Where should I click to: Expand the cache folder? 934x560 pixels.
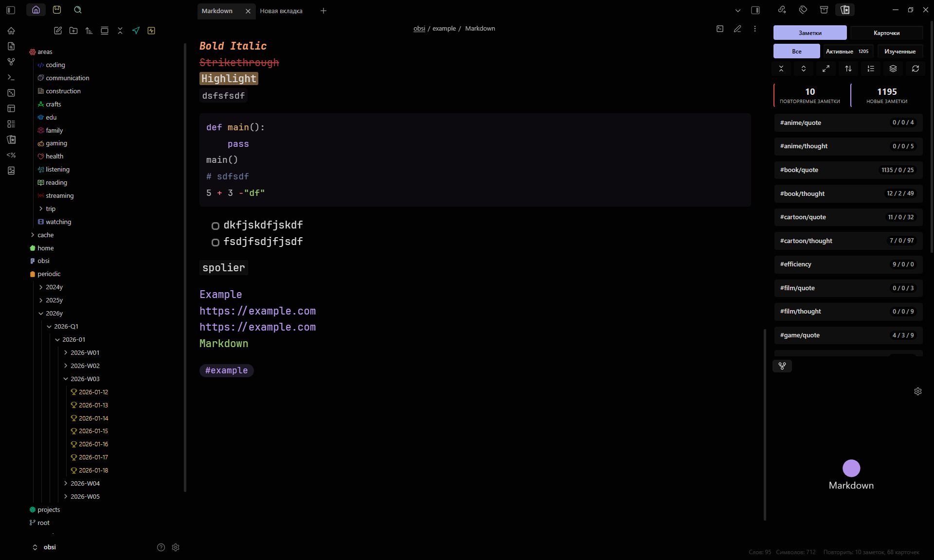(33, 235)
